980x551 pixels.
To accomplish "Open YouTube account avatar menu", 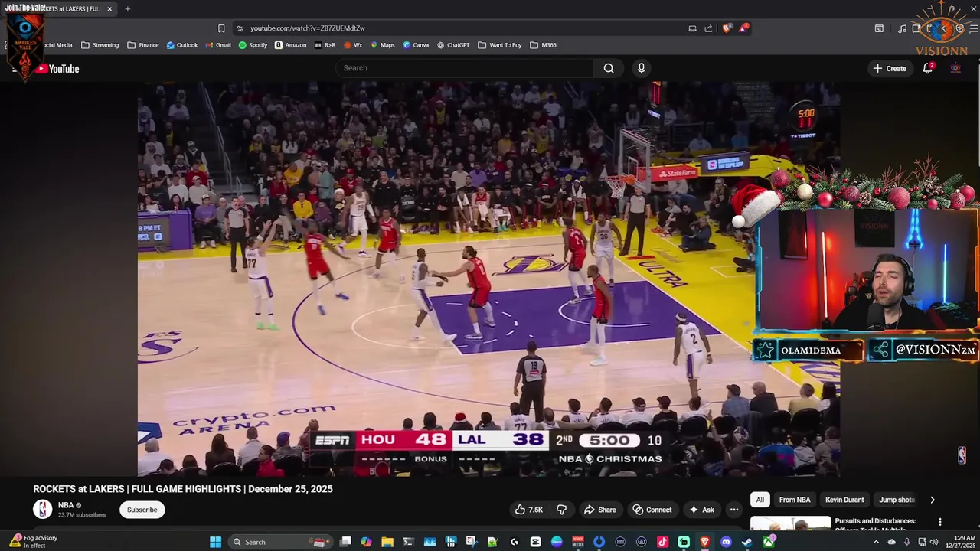I will pyautogui.click(x=955, y=68).
